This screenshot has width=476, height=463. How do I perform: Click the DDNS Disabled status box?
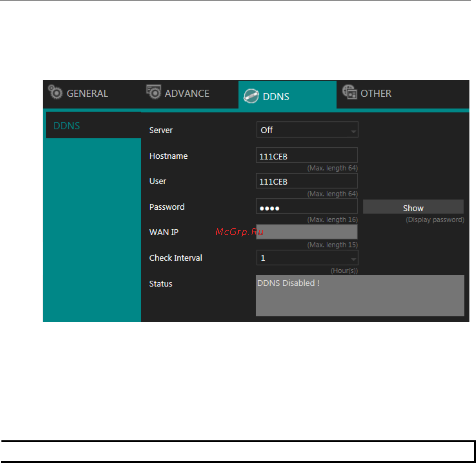[360, 296]
